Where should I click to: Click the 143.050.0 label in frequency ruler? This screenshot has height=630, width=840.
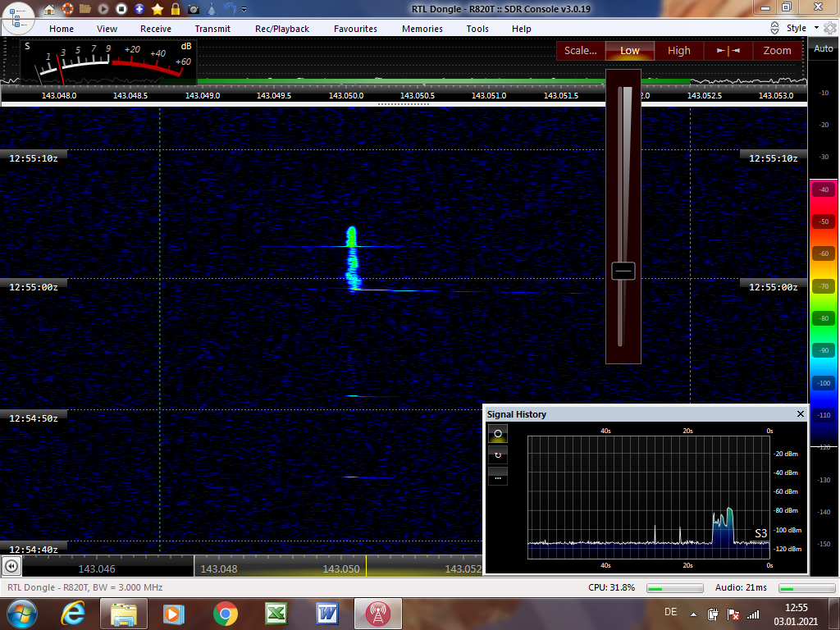click(x=345, y=95)
